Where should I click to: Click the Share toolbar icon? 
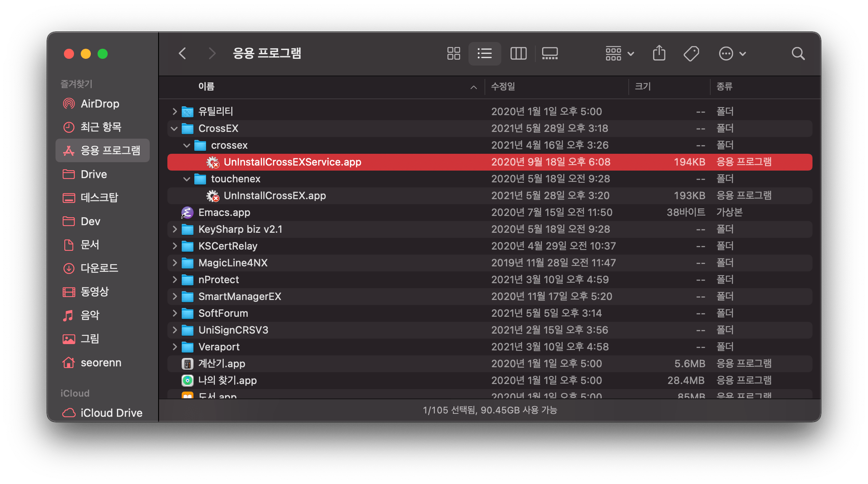(659, 53)
